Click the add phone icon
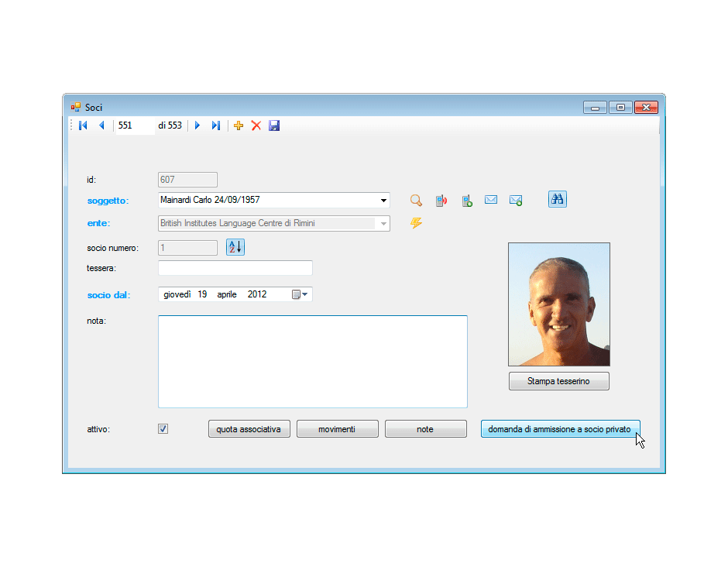The image size is (728, 567). [x=467, y=201]
